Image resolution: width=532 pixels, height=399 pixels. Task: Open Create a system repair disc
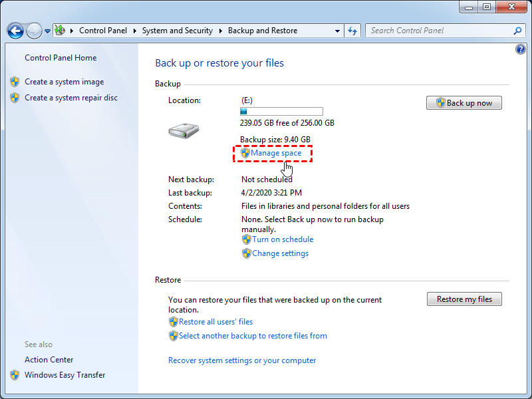coord(71,98)
